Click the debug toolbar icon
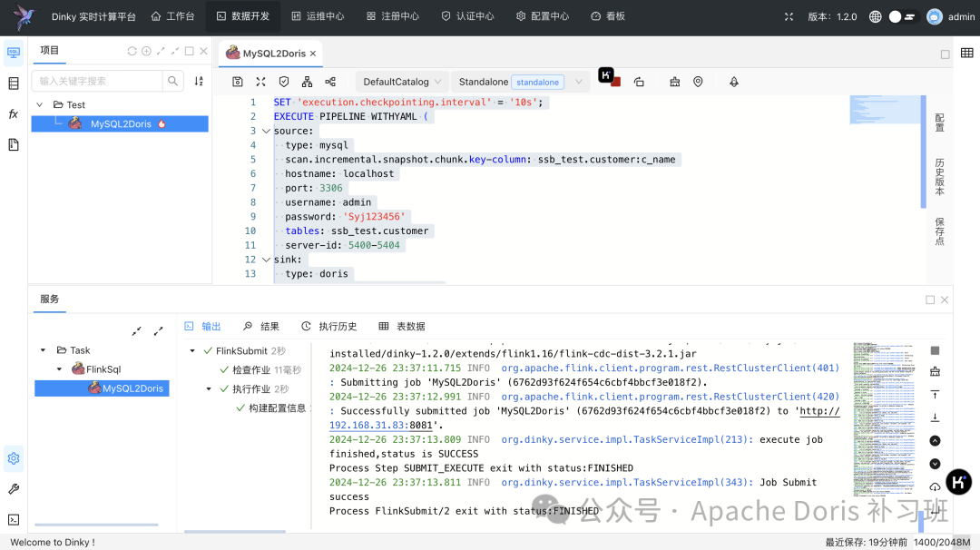Viewport: 980px width, 550px height. click(674, 82)
